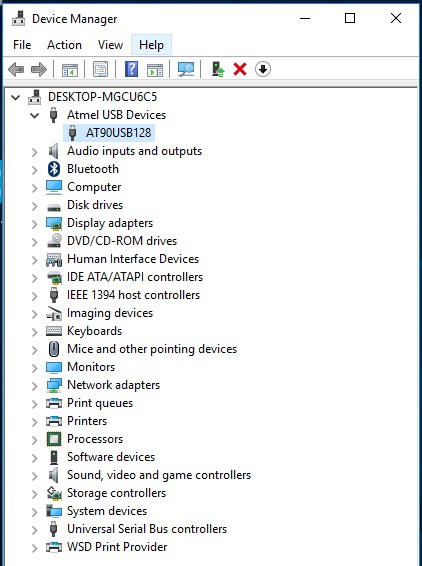
Task: Collapse the DESKTOP-MGCU6C5 root node
Action: [x=15, y=97]
